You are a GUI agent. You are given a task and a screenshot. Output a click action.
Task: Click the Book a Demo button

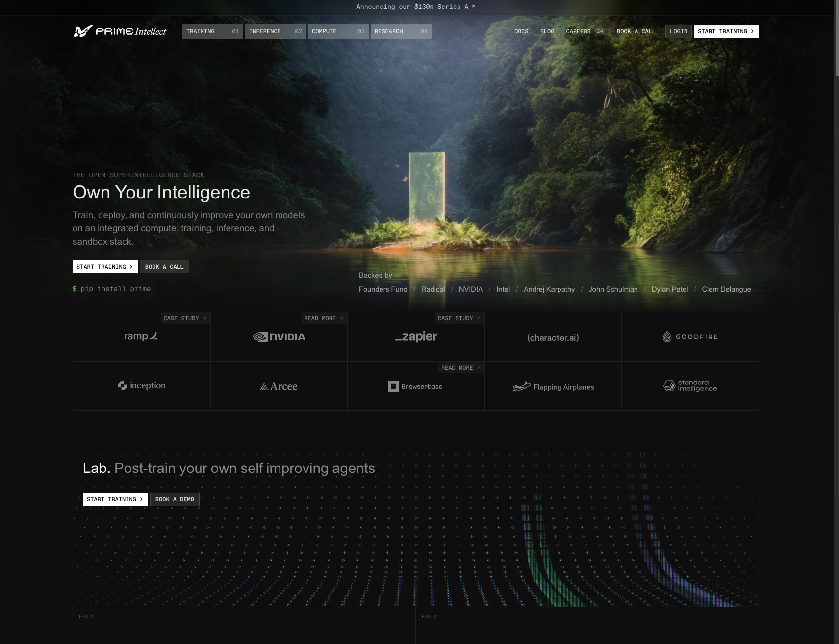coord(175,499)
